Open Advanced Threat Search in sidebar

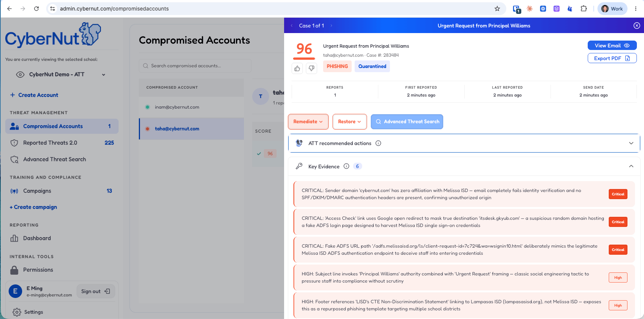(62, 159)
